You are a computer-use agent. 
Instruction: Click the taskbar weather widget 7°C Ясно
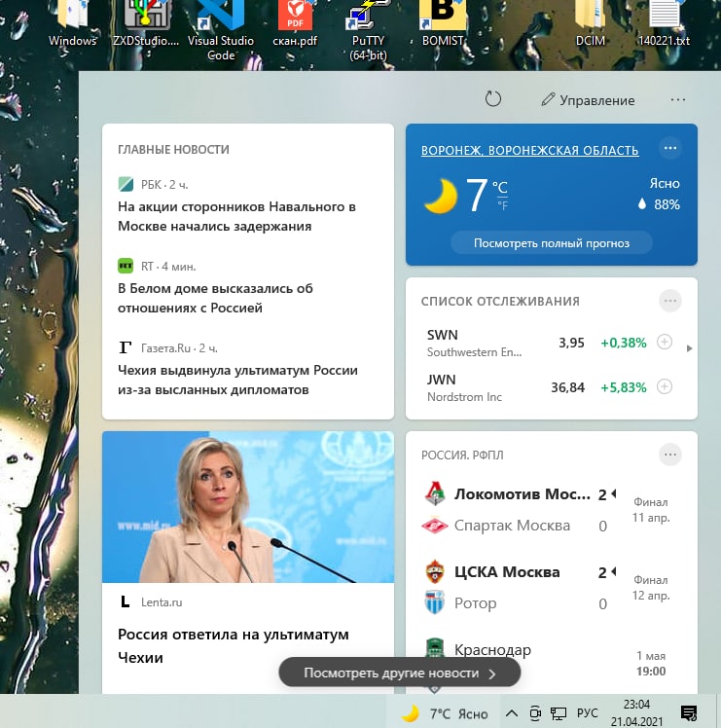point(444,713)
